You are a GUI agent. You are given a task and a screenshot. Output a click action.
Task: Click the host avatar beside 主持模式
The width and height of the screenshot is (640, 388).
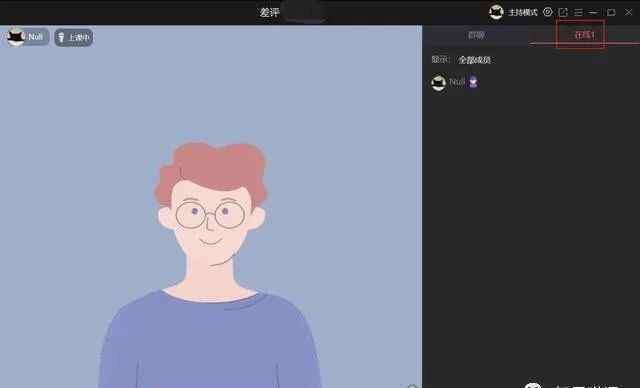click(496, 12)
